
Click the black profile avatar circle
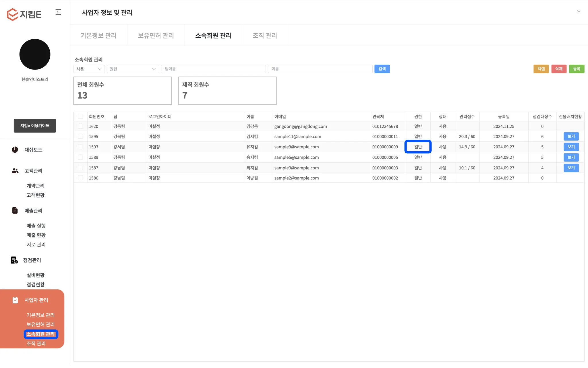(x=35, y=54)
